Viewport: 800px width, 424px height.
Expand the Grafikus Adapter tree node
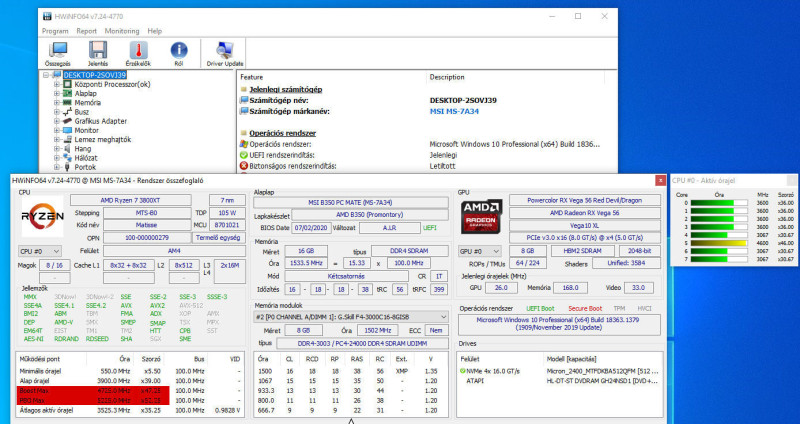pos(57,121)
